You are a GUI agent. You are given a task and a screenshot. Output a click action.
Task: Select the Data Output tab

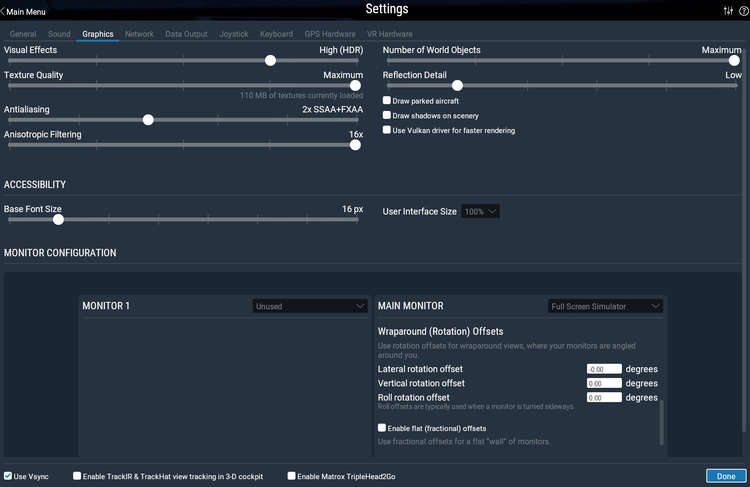tap(187, 34)
